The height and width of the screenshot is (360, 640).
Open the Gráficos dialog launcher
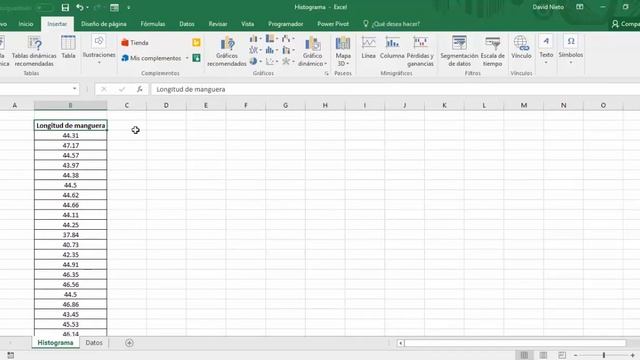327,73
